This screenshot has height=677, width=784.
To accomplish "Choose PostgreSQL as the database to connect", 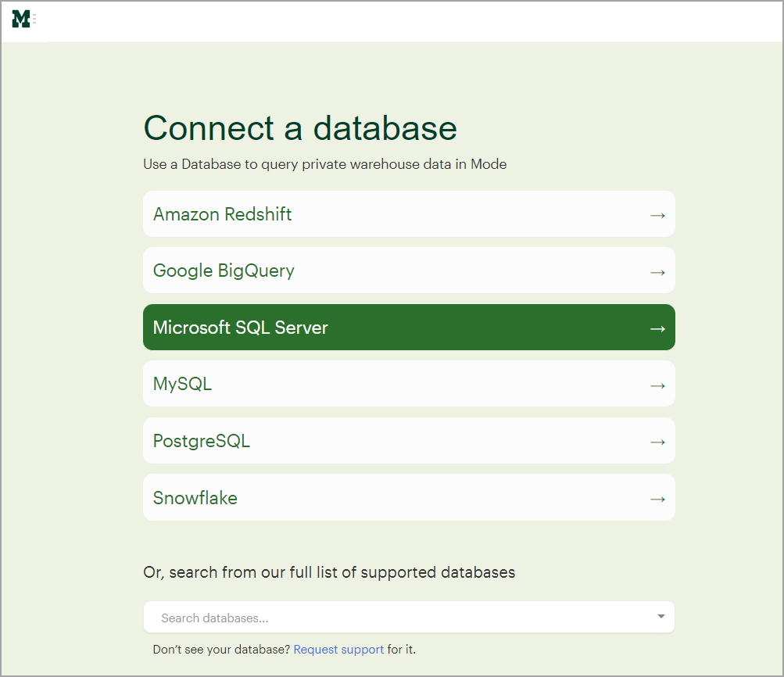I will 408,440.
